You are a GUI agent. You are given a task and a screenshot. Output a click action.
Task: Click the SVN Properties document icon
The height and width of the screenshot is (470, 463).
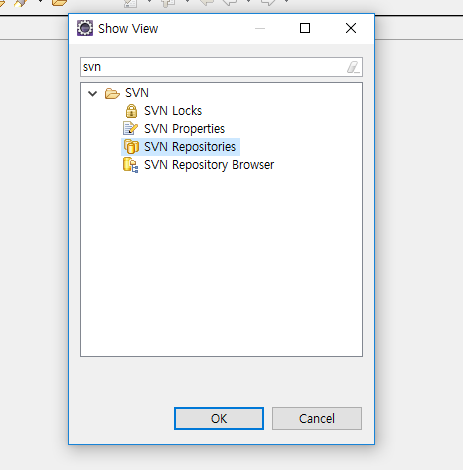[x=130, y=128]
